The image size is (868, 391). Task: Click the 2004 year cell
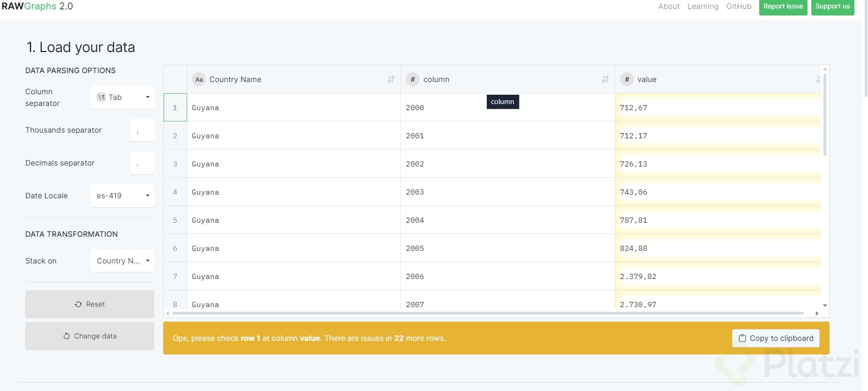[508, 220]
